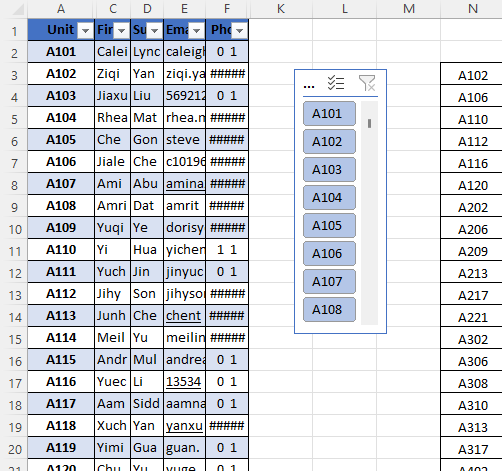Open email link starting 'amina'
Screen dimensions: 502x471
185,184
